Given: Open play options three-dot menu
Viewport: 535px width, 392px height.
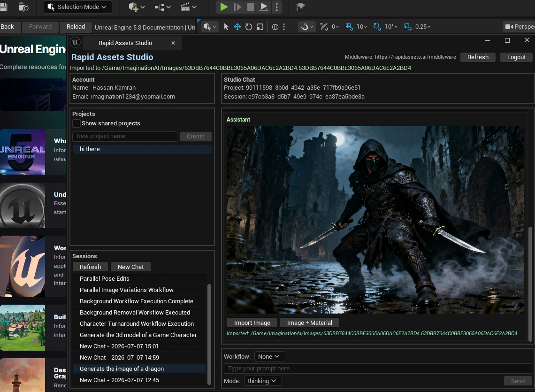Looking at the screenshot, I should click(x=277, y=7).
